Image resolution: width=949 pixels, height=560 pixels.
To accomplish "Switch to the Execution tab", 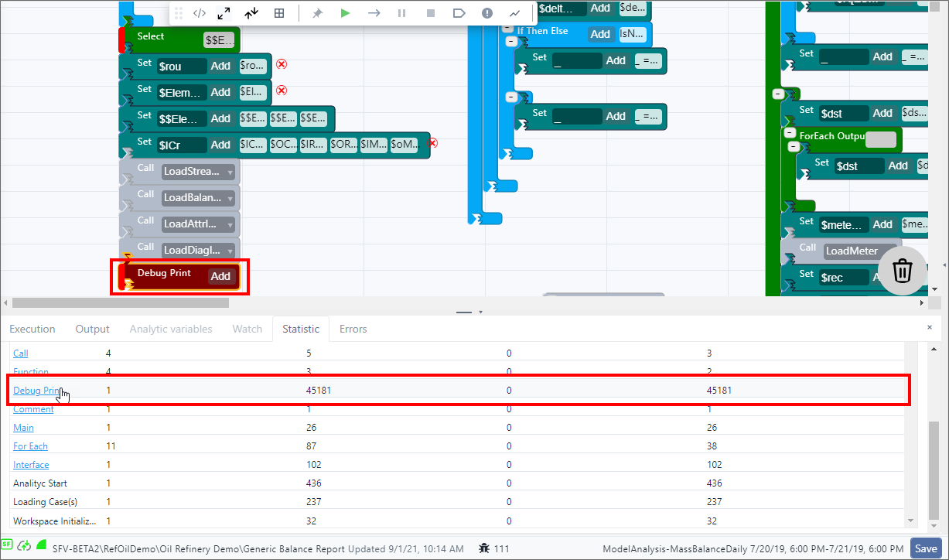I will click(32, 329).
